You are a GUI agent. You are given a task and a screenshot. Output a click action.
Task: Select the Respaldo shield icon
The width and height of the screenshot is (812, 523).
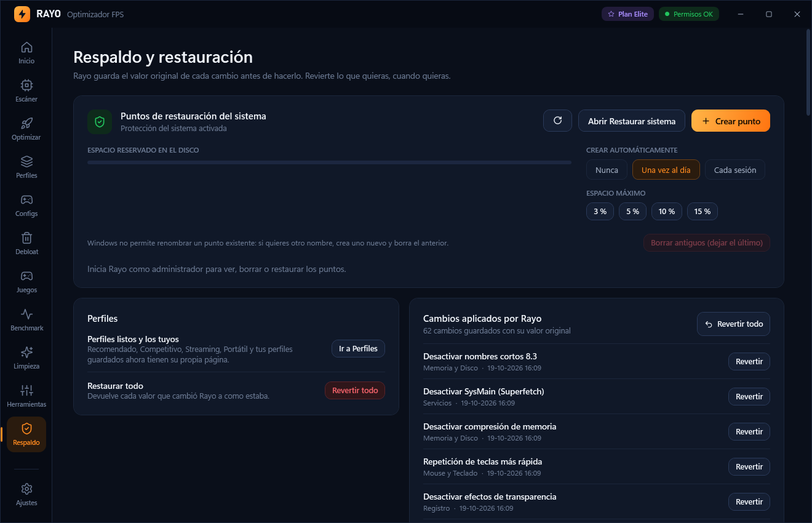click(x=26, y=429)
